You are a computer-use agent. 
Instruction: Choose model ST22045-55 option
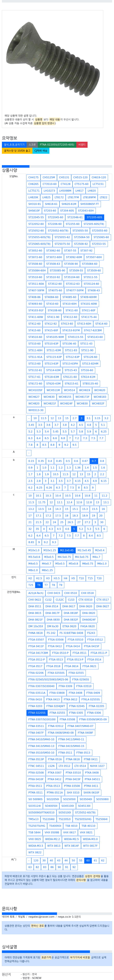pyautogui.click(x=36, y=217)
